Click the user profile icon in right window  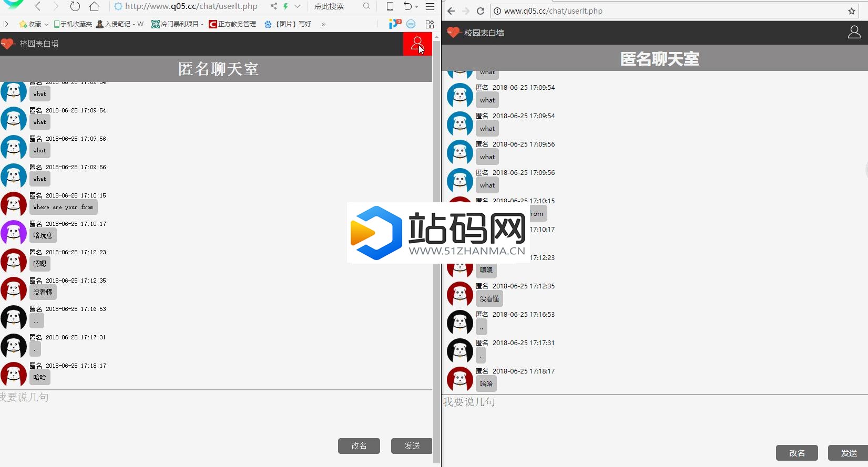tap(854, 33)
